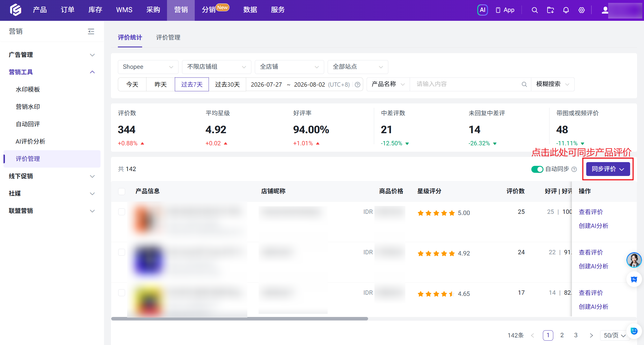The height and width of the screenshot is (345, 644).
Task: Expand the 线下促销 sidebar section
Action: point(52,176)
